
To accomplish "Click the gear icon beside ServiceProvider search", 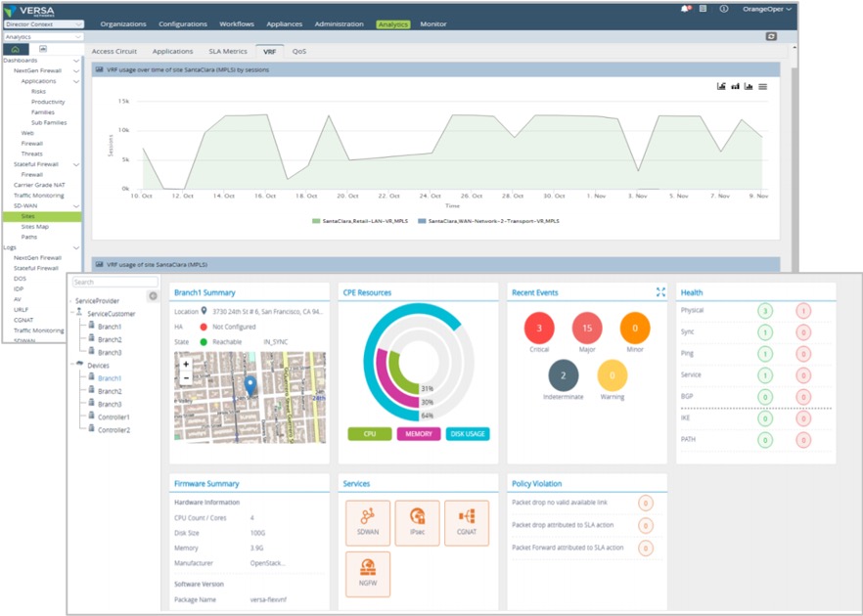I will click(152, 293).
